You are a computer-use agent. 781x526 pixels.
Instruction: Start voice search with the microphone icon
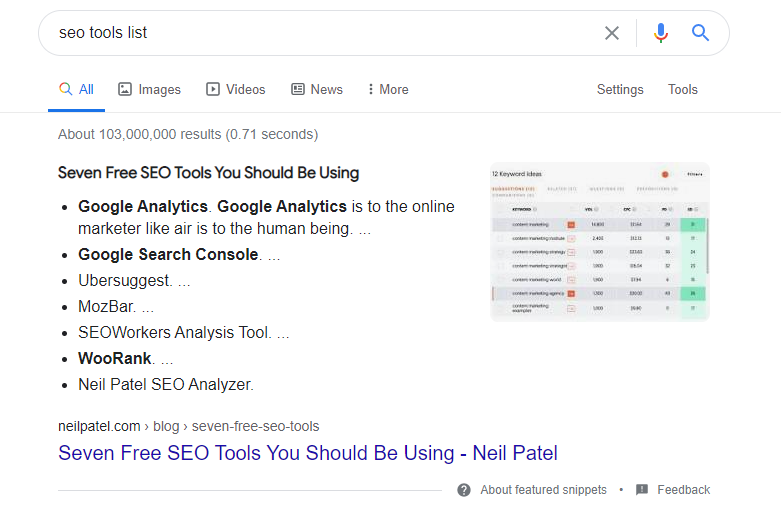tap(660, 33)
